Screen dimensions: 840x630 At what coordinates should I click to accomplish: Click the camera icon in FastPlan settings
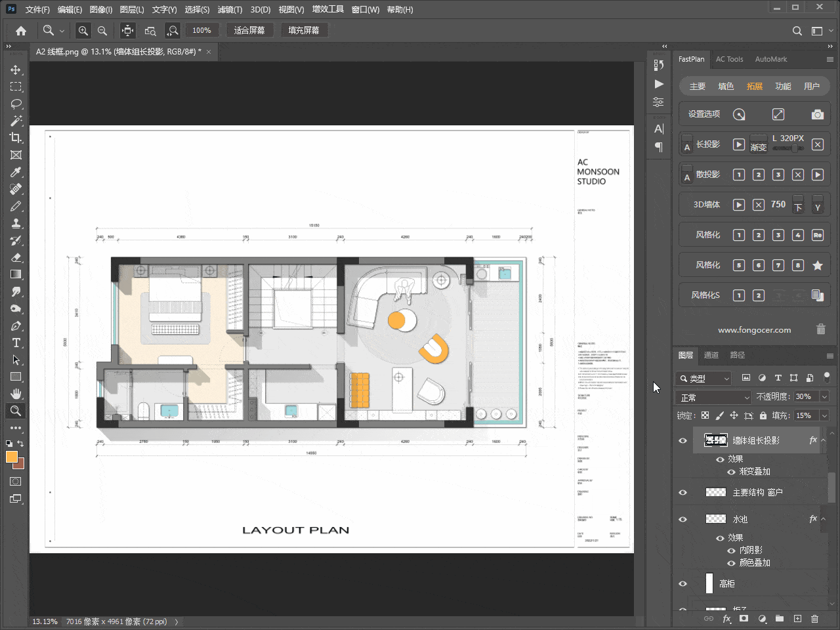[x=817, y=114]
